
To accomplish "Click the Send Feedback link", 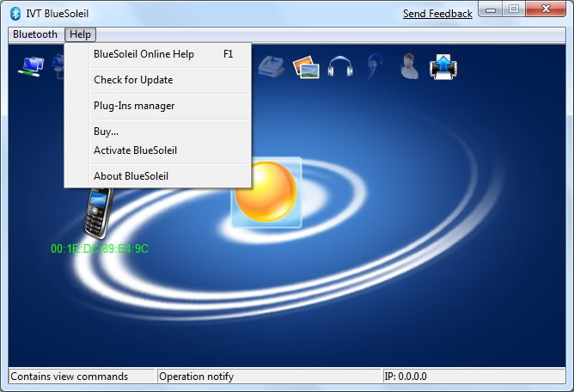I will point(437,14).
